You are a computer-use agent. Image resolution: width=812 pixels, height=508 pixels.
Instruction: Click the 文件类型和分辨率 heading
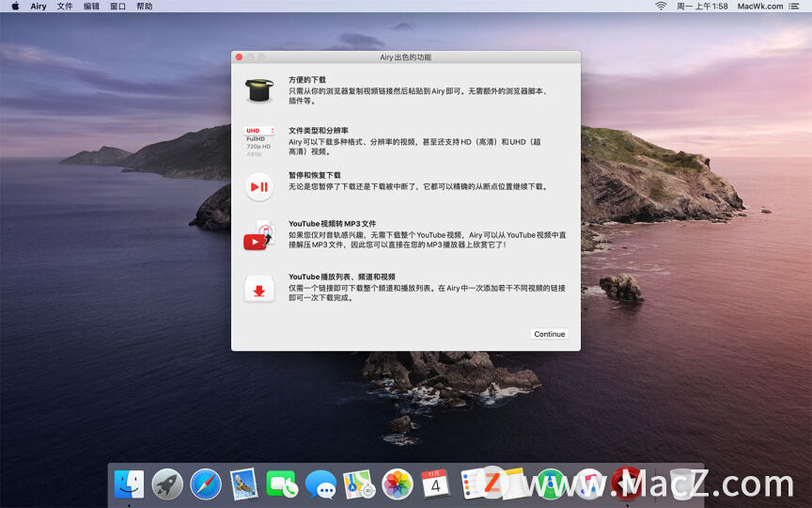[319, 131]
